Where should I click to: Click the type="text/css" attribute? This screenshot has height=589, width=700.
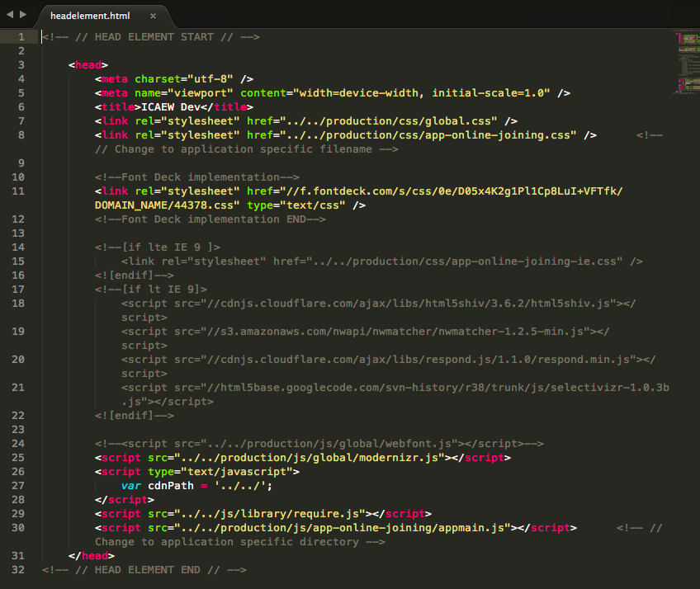(296, 205)
